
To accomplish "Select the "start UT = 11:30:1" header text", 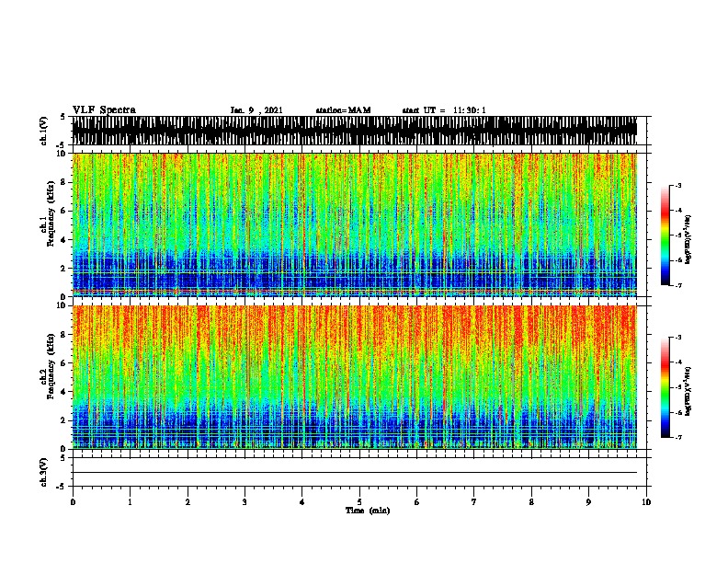I will (444, 110).
